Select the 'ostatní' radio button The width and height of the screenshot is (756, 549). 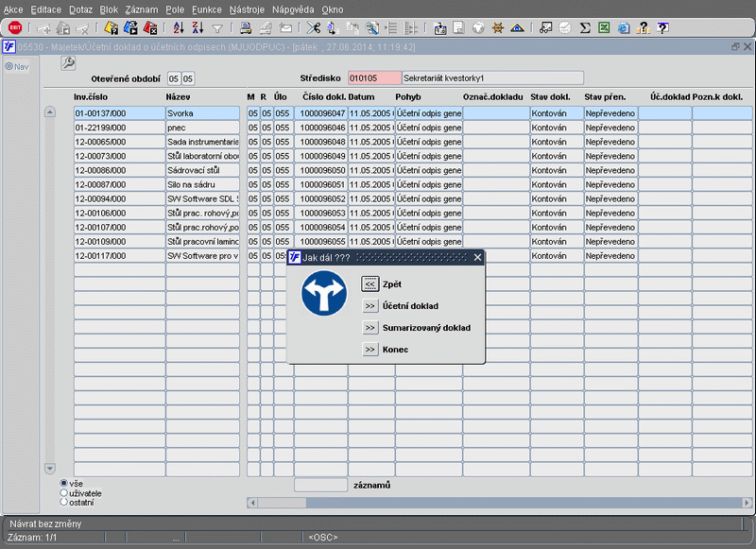click(x=64, y=503)
